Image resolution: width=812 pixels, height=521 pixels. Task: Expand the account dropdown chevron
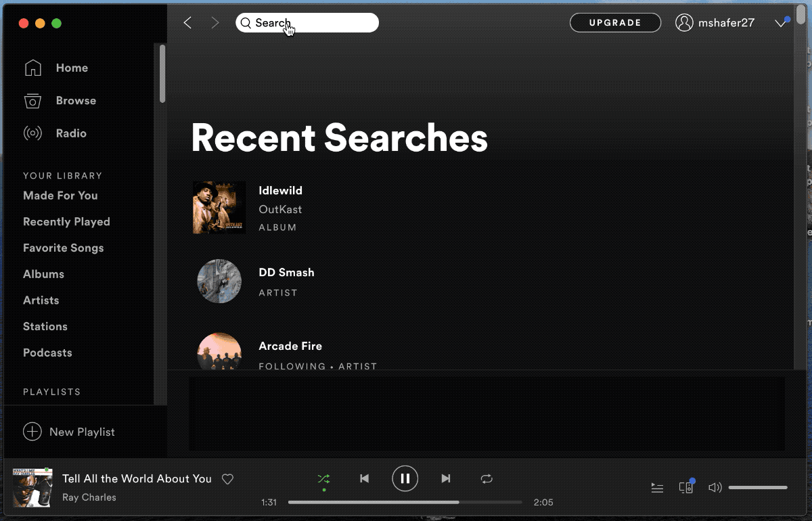[780, 23]
